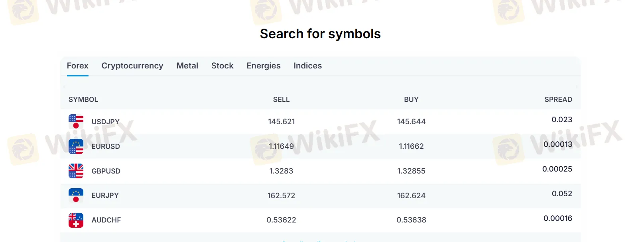Click the SYMBOL column header

point(83,100)
